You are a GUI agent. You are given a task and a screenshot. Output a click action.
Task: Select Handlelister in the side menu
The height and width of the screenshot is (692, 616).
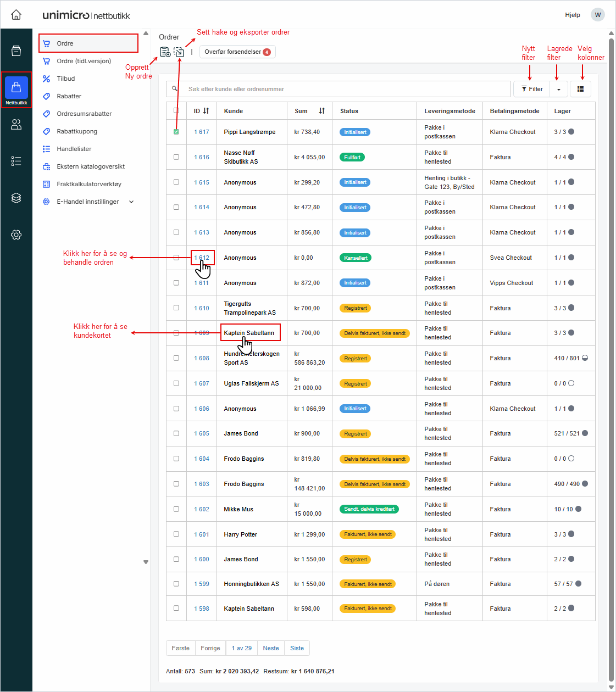pyautogui.click(x=74, y=149)
